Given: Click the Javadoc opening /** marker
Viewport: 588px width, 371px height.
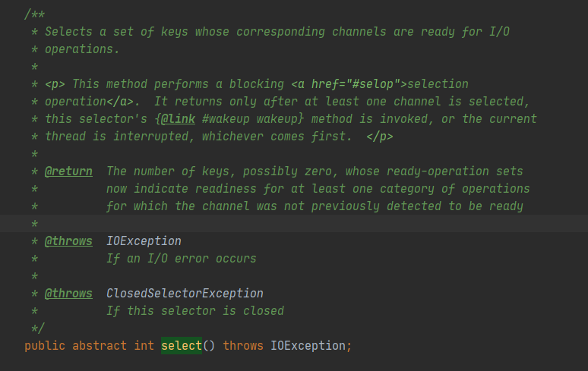Looking at the screenshot, I should [x=34, y=14].
